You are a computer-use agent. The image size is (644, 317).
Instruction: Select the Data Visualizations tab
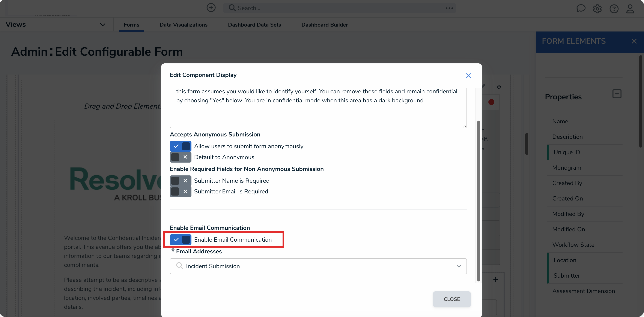(184, 24)
